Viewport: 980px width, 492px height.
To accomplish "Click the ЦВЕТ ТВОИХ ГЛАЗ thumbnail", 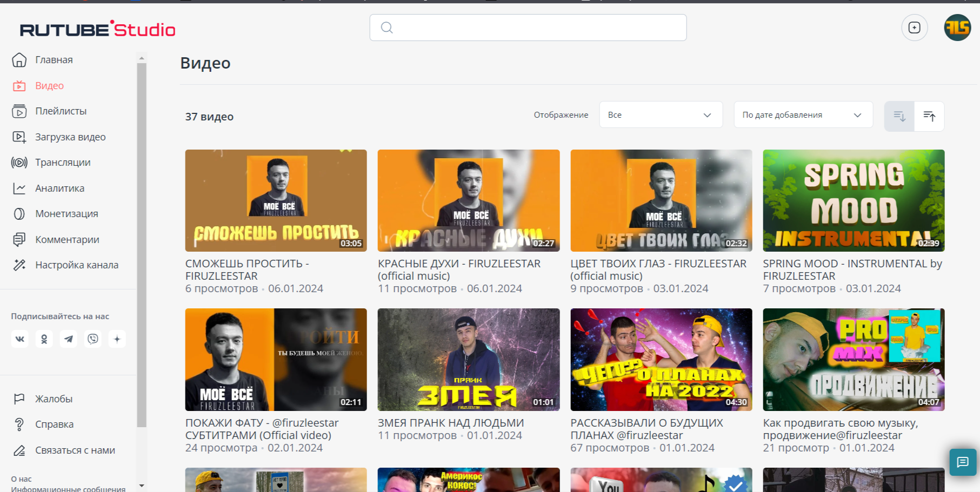I will click(661, 200).
